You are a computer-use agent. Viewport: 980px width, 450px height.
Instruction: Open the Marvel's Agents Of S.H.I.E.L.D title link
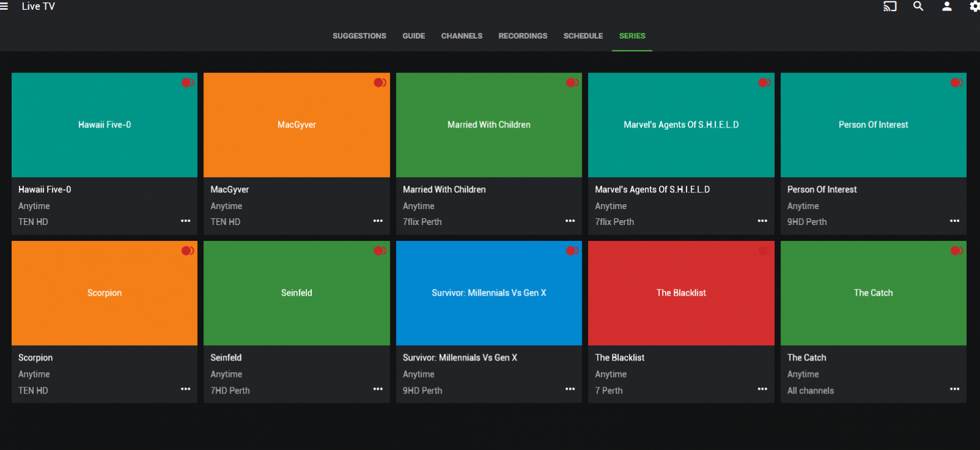[x=652, y=189]
